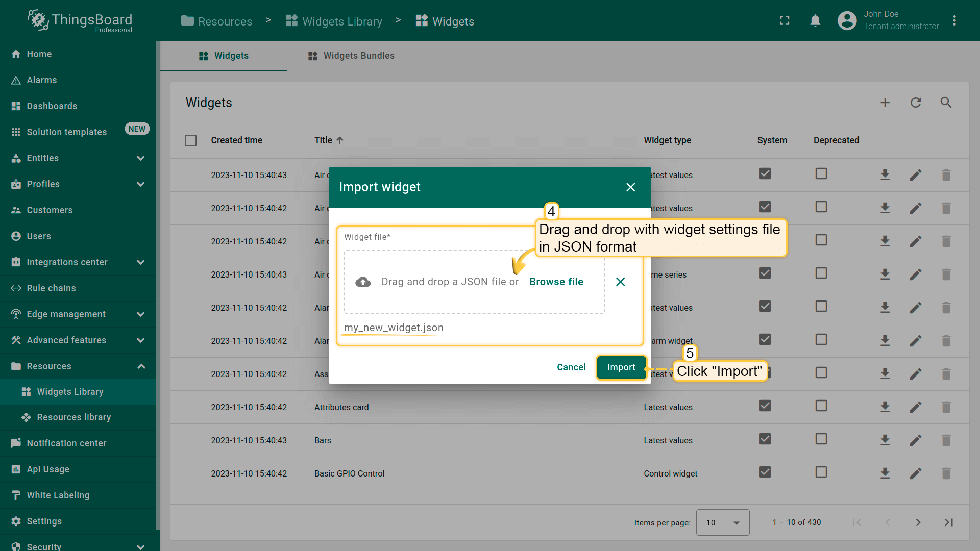Toggle System checkbox in Time series row
Viewport: 980px width, 551px height.
[x=765, y=273]
